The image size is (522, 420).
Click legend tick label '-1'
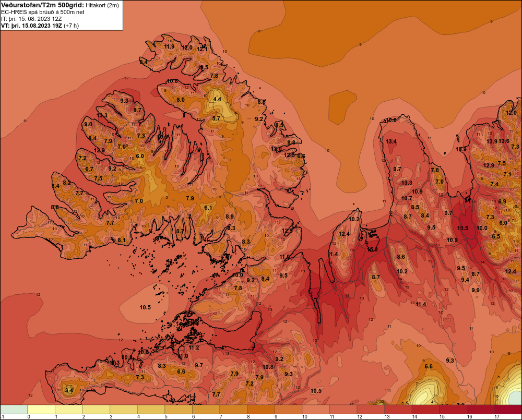point(3,417)
